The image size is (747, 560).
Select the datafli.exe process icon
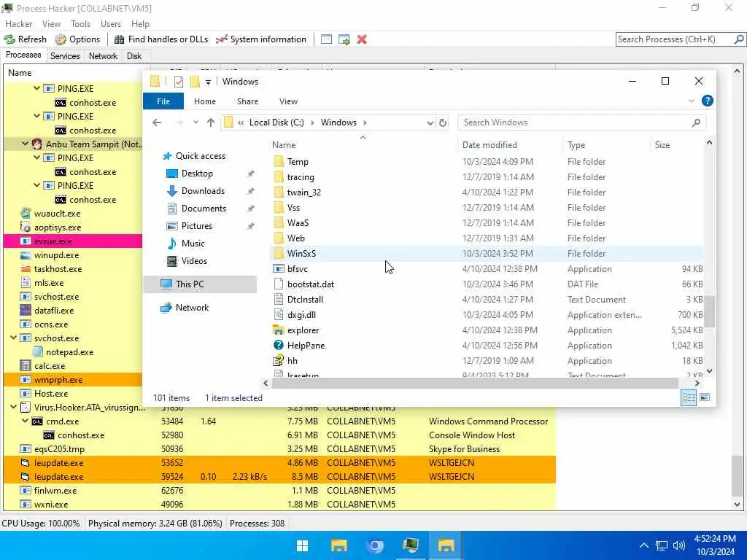26,311
